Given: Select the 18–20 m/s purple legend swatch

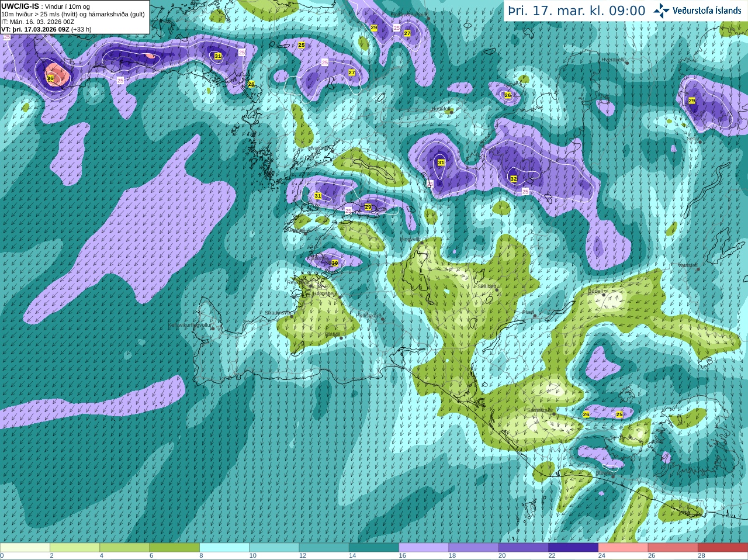Looking at the screenshot, I should (474, 548).
